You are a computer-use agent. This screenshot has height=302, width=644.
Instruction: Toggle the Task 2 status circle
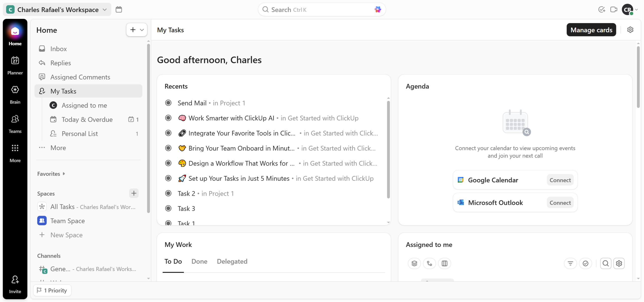pyautogui.click(x=168, y=193)
